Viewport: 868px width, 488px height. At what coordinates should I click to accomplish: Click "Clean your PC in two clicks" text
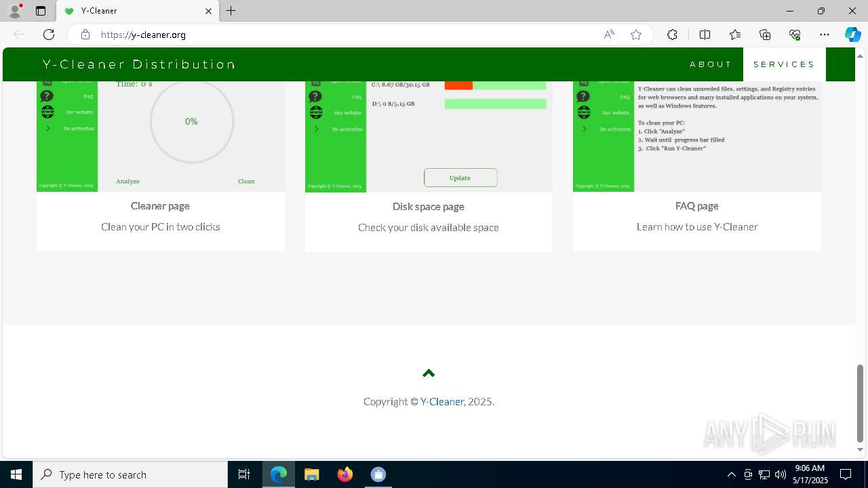point(161,227)
